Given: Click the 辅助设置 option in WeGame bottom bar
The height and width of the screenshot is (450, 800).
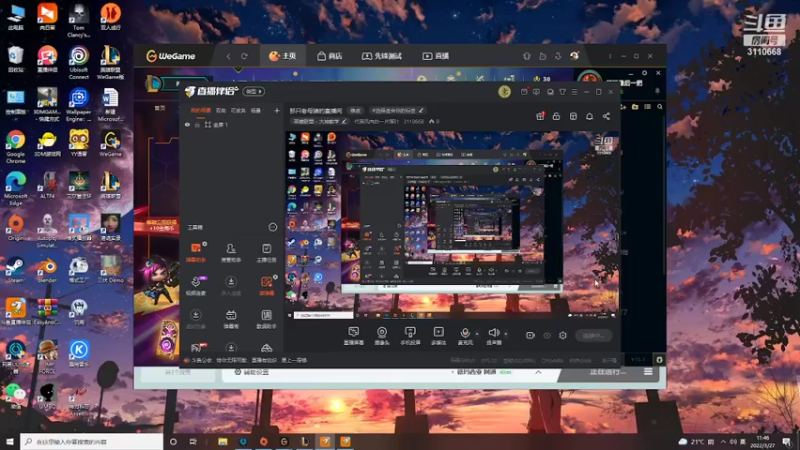Looking at the screenshot, I should point(252,372).
